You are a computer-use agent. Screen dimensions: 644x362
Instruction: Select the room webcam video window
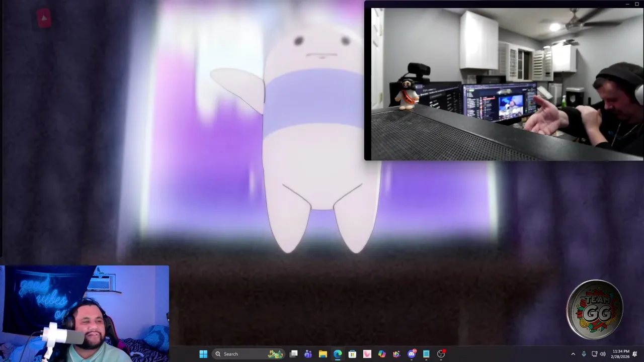507,84
